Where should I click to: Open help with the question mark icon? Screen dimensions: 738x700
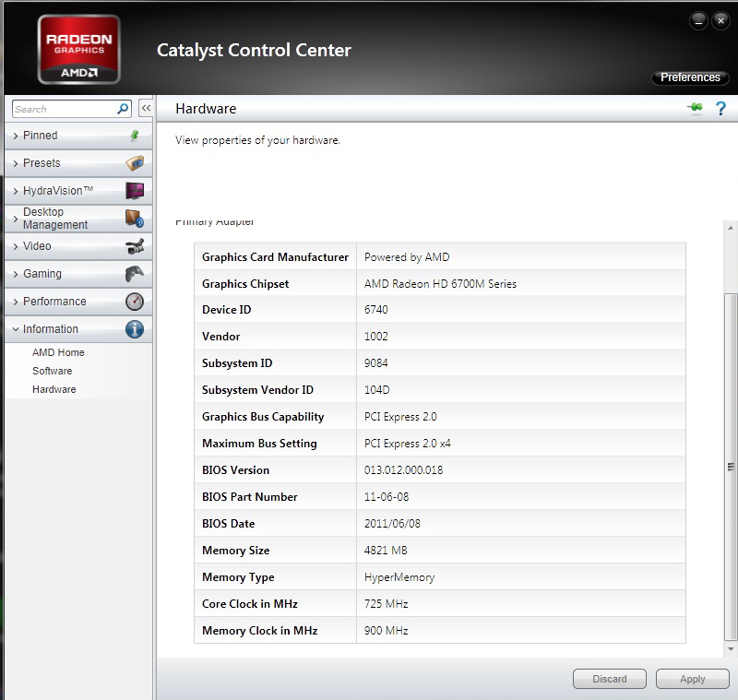(720, 109)
